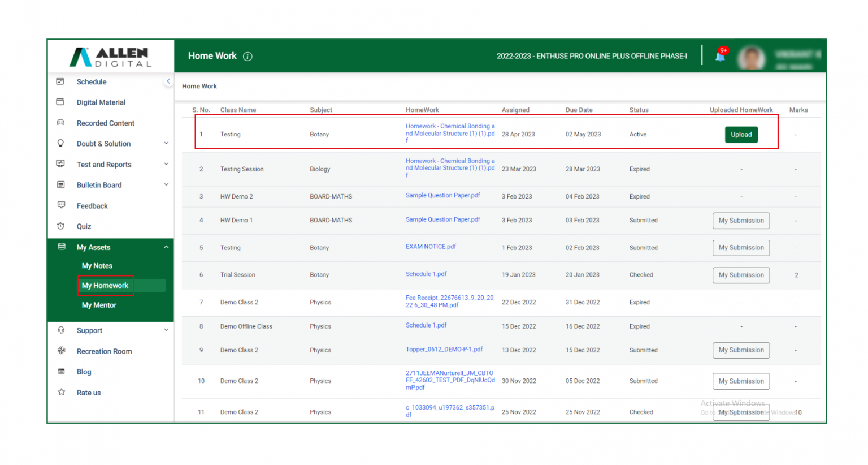Open Schedule in the sidebar
This screenshot has height=465, width=868.
(x=92, y=82)
